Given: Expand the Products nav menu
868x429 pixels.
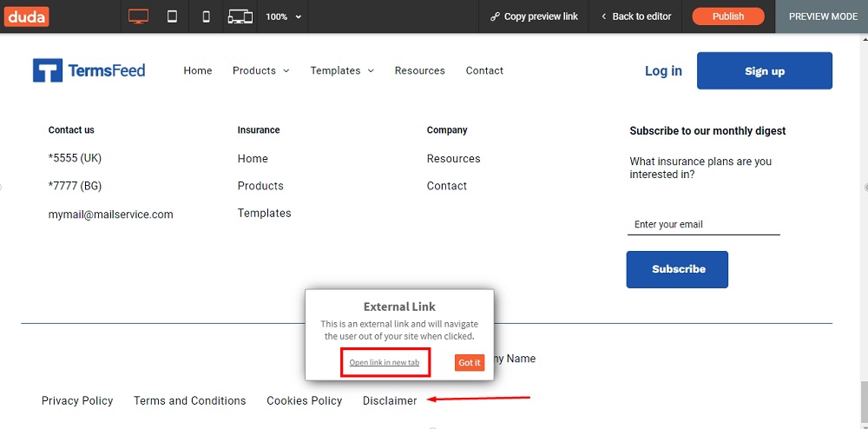Looking at the screenshot, I should pos(260,70).
